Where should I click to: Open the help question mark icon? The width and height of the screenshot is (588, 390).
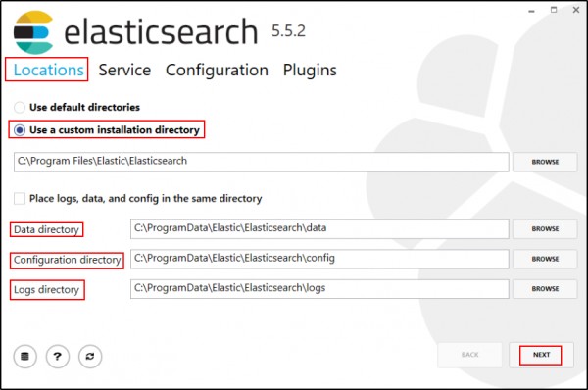pos(58,357)
